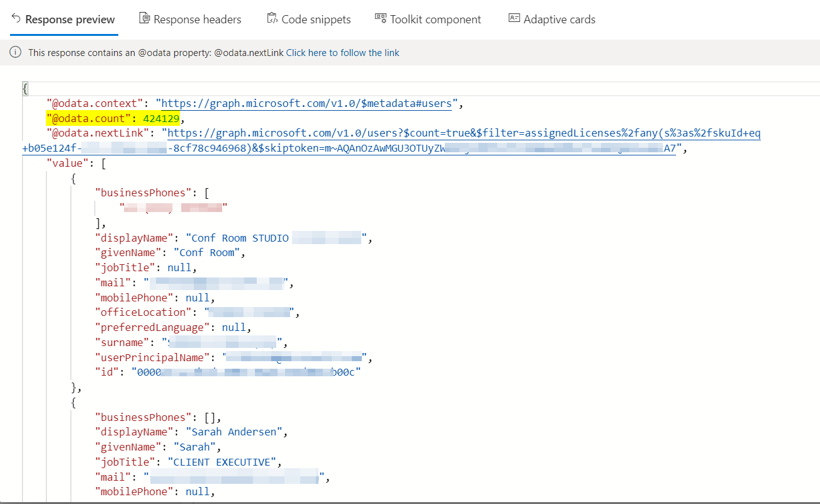820x504 pixels.
Task: Click the Toolkit component icon
Action: coord(381,18)
